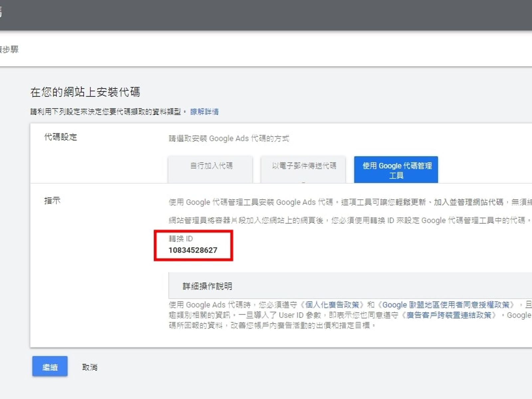Viewport: 532px width, 399px height.
Task: Open the 個人化廣告政策 link
Action: [x=332, y=305]
